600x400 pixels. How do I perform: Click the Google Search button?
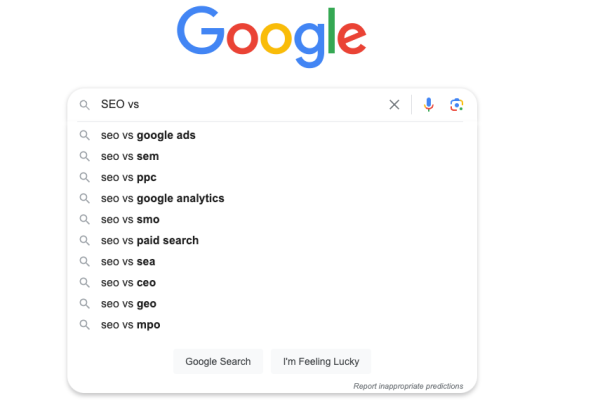(x=218, y=361)
